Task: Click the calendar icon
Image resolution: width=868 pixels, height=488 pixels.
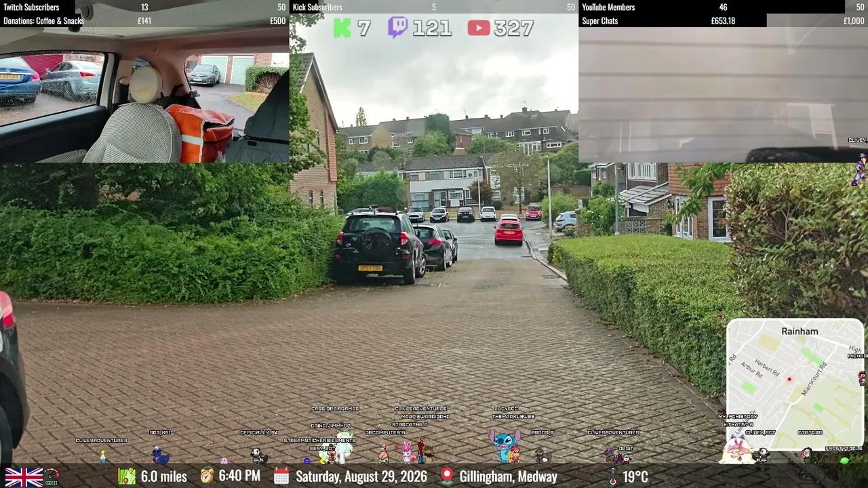Action: coord(281,476)
